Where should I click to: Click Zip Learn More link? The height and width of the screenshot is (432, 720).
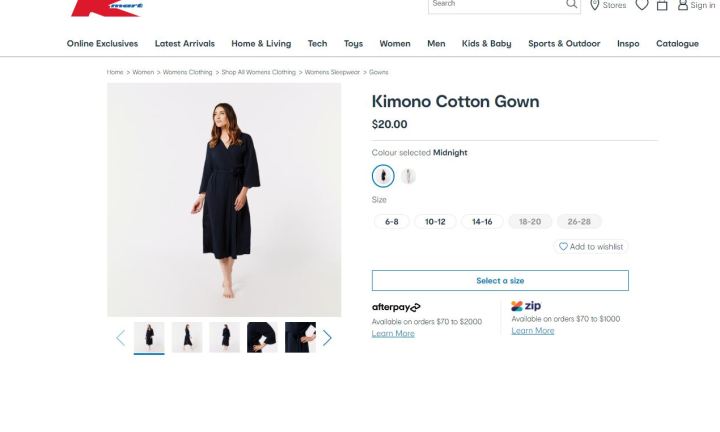coord(533,331)
